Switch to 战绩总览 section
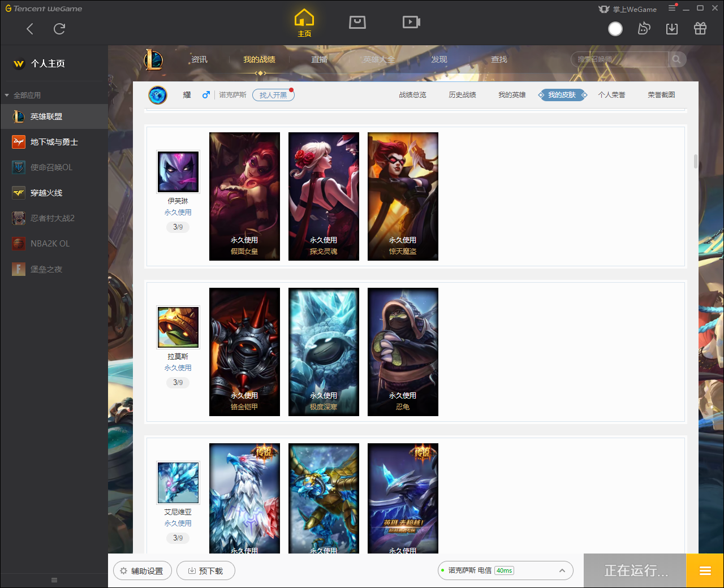 (412, 95)
